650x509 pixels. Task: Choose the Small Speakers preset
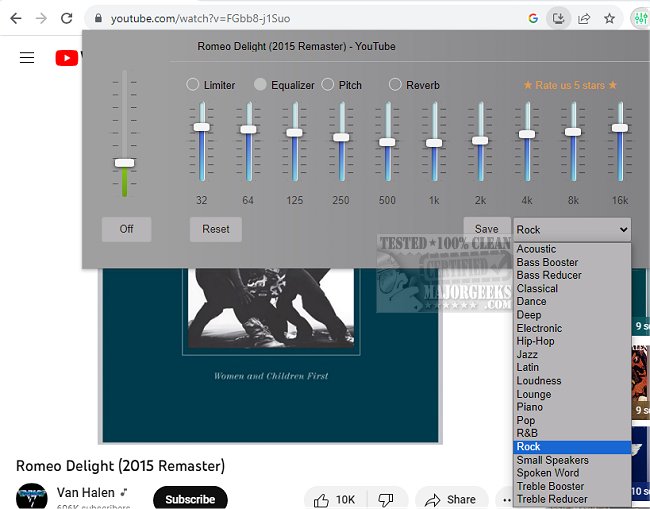click(572, 460)
